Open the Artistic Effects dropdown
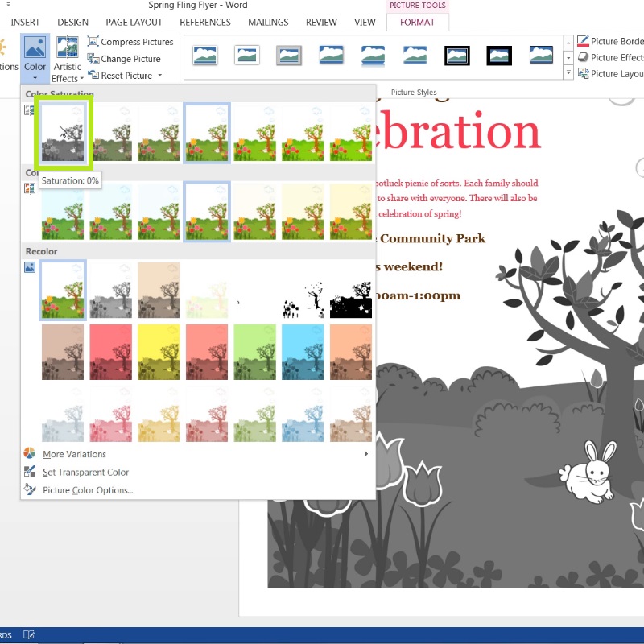 pos(68,58)
